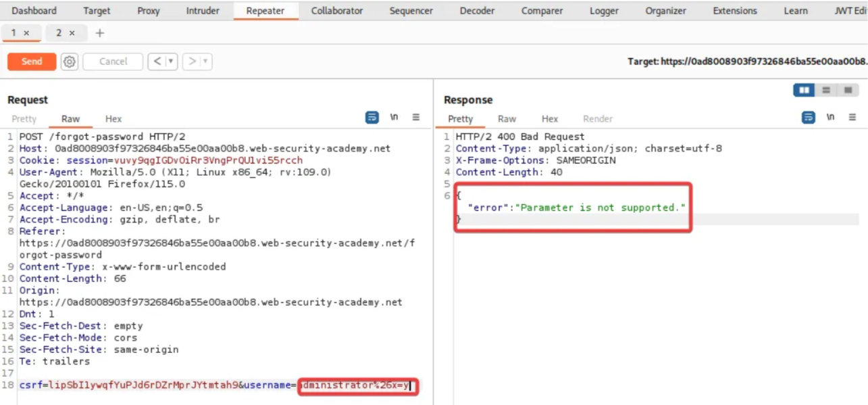868x405 pixels.
Task: Close Repeater tab 1 using its ×
Action: [26, 33]
